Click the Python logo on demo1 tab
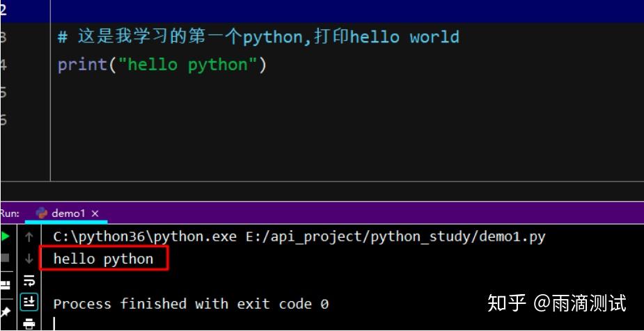644x331 pixels. 42,213
